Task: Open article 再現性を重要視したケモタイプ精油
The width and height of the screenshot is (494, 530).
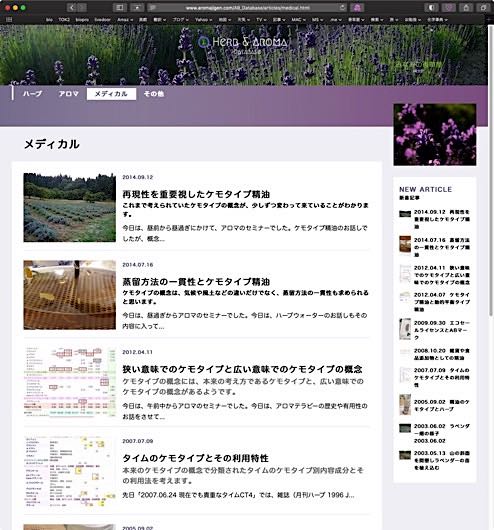Action: pyautogui.click(x=196, y=194)
